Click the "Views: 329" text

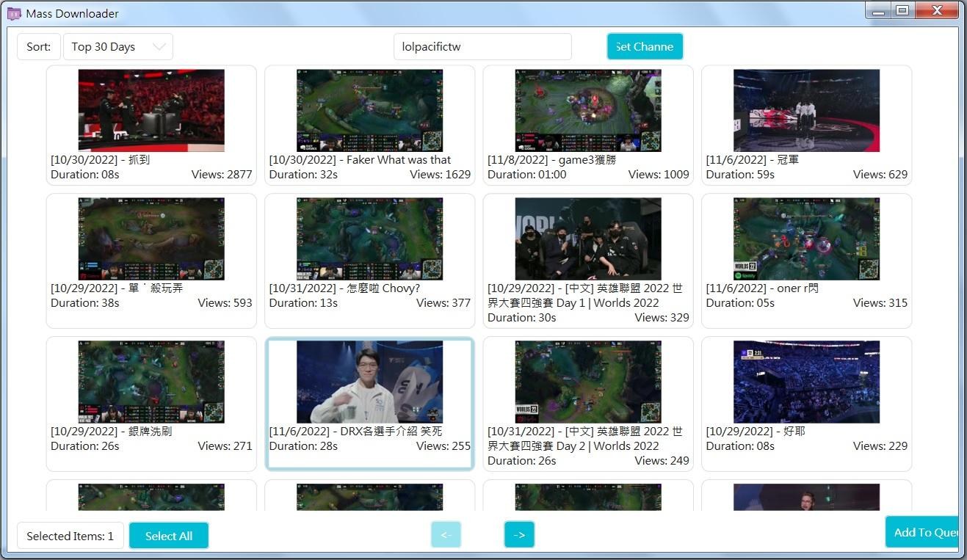662,318
